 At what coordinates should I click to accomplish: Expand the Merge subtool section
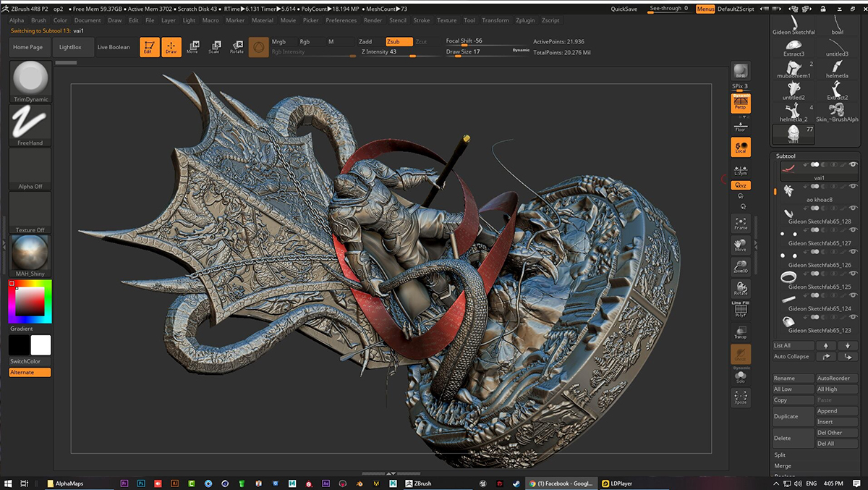(x=783, y=466)
